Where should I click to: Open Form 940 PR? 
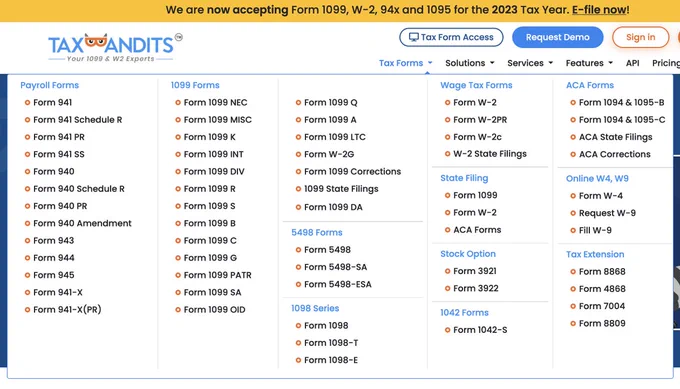60,206
